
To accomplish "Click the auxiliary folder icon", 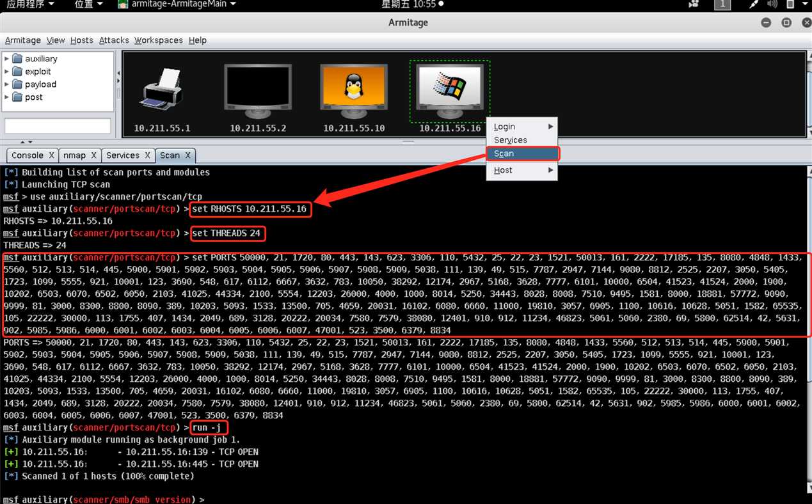I will point(17,59).
